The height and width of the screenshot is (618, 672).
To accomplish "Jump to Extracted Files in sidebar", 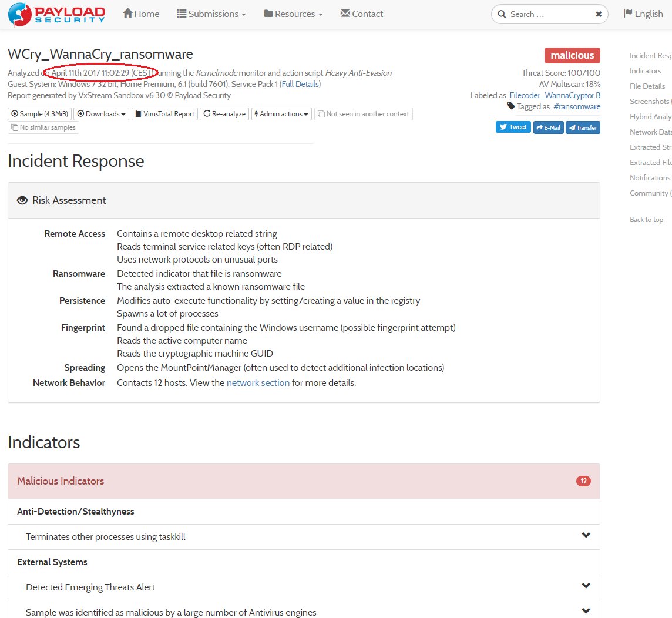I will 651,162.
